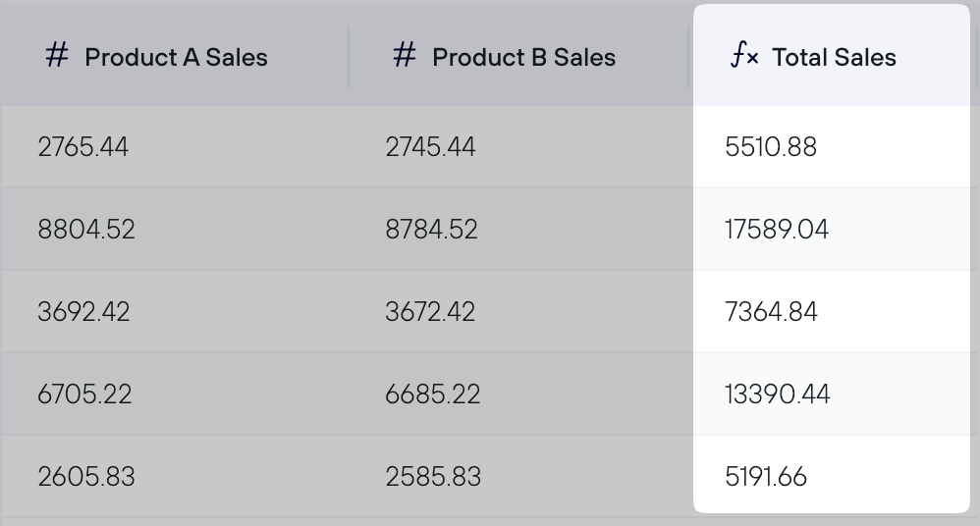Click cell with value 8804.52
Viewport: 980px width, 526px height.
tap(175, 230)
